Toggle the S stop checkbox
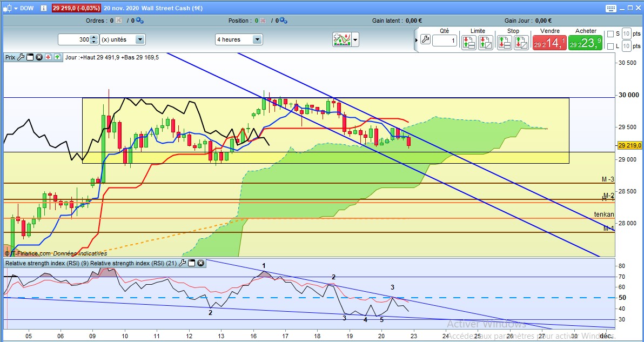 coord(611,33)
